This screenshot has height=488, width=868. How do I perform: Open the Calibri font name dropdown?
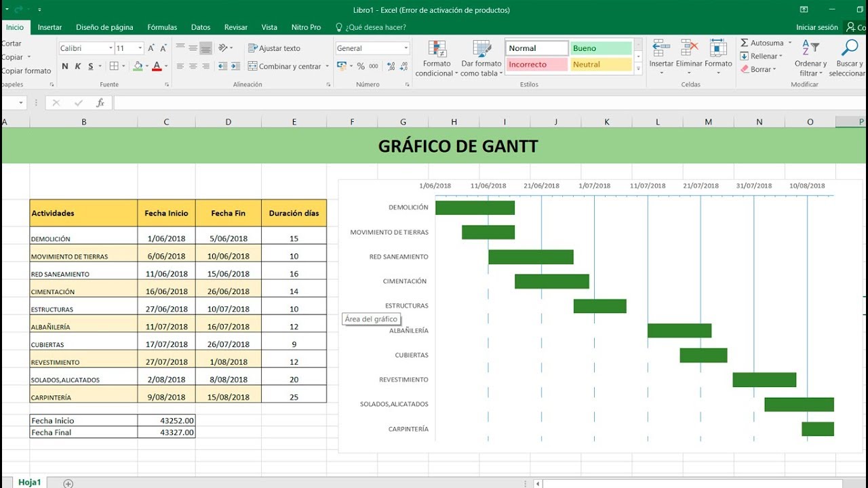tap(111, 48)
